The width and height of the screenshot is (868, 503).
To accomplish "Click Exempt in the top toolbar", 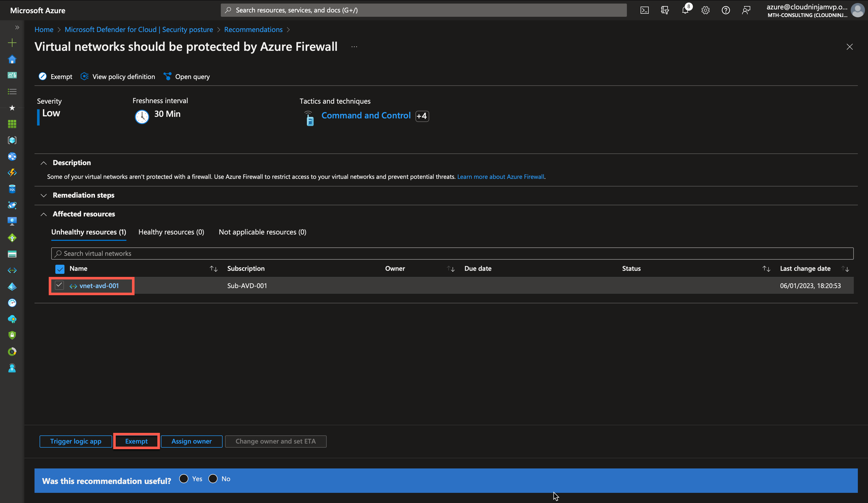I will (x=55, y=76).
